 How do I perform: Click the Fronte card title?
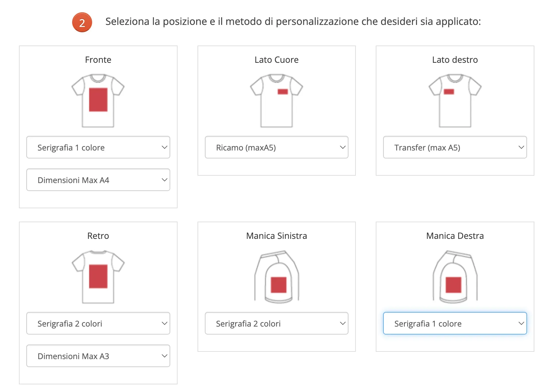[98, 60]
